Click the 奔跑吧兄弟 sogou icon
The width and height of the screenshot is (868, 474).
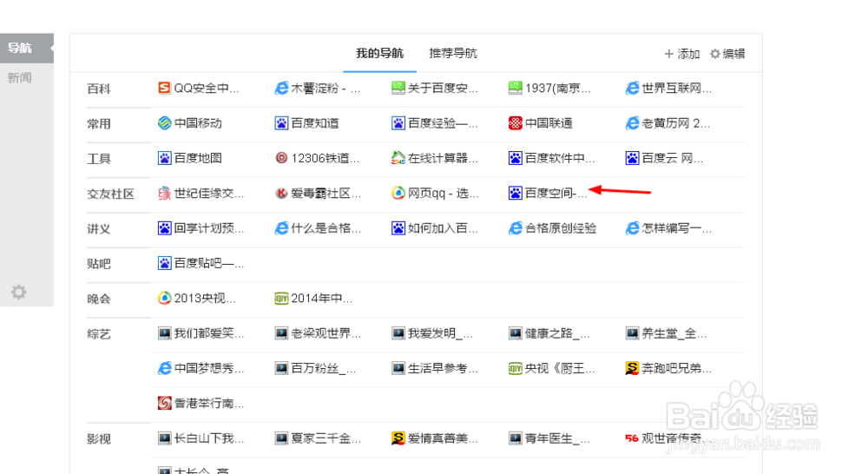coord(632,368)
